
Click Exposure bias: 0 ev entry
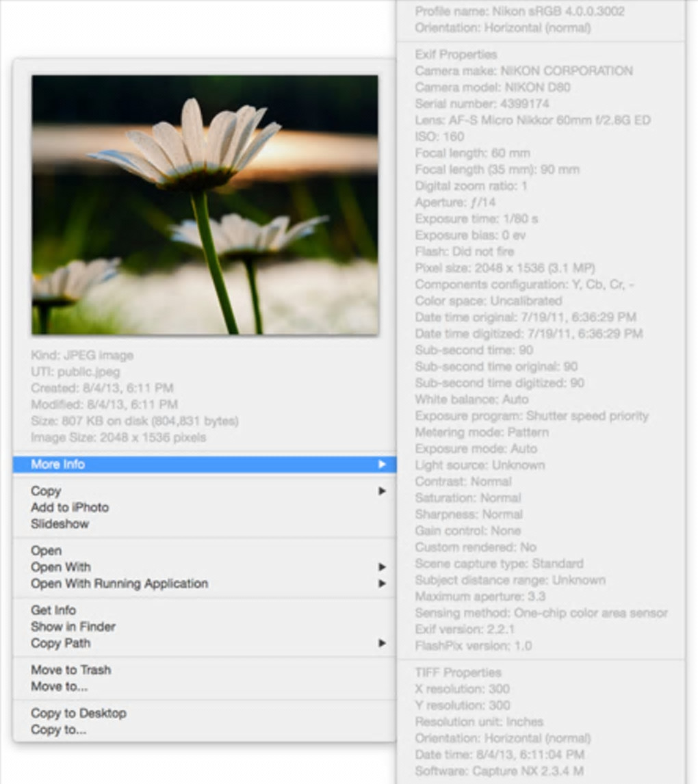click(470, 235)
